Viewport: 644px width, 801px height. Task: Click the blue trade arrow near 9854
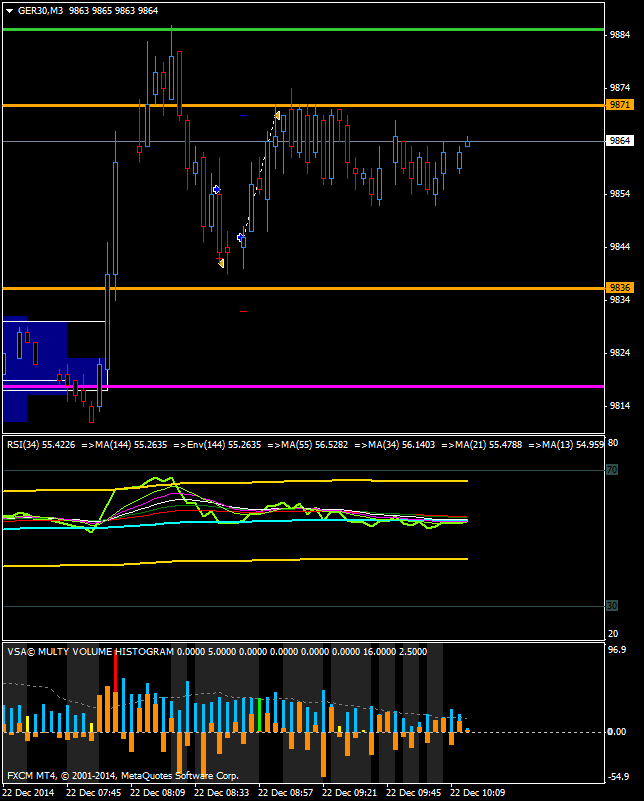216,189
